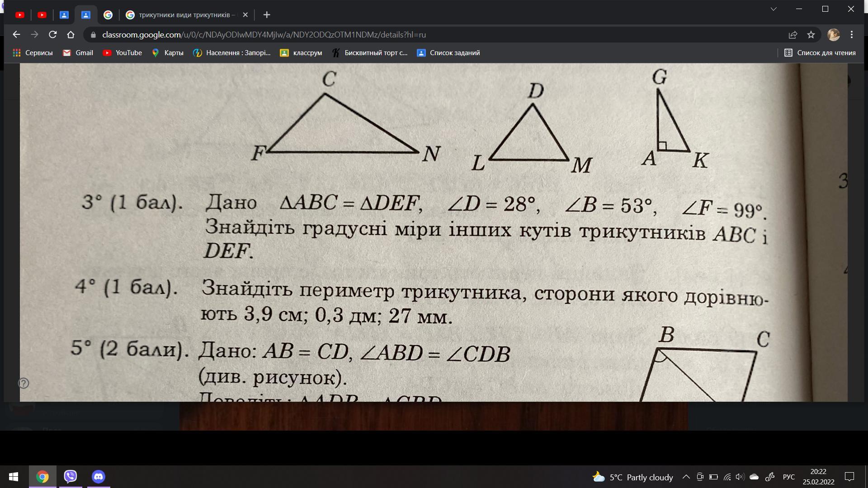Viewport: 868px width, 488px height.
Task: Open the Chrome three-dot menu
Action: pos(852,35)
